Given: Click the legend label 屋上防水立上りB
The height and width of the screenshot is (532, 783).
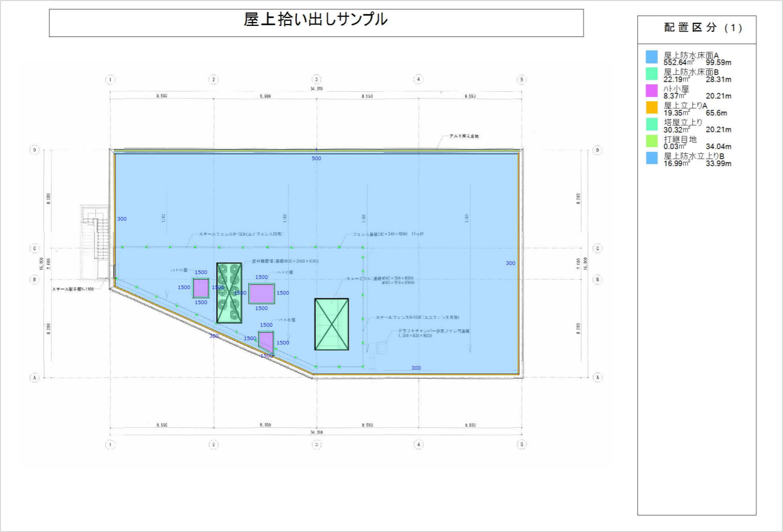Looking at the screenshot, I should tap(694, 156).
